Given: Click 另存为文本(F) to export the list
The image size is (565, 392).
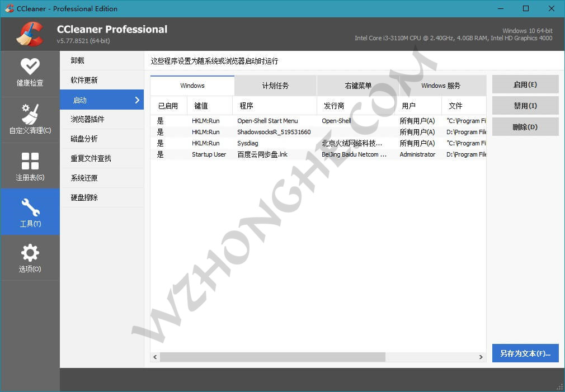Looking at the screenshot, I should [525, 353].
